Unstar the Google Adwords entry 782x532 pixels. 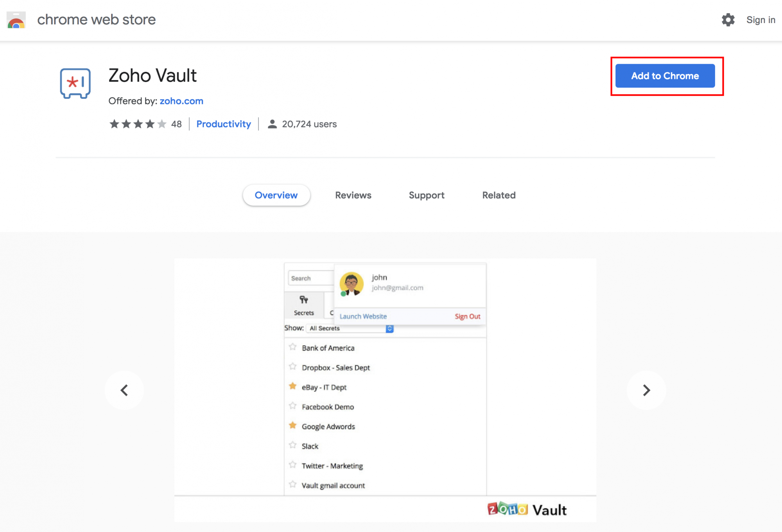tap(292, 425)
